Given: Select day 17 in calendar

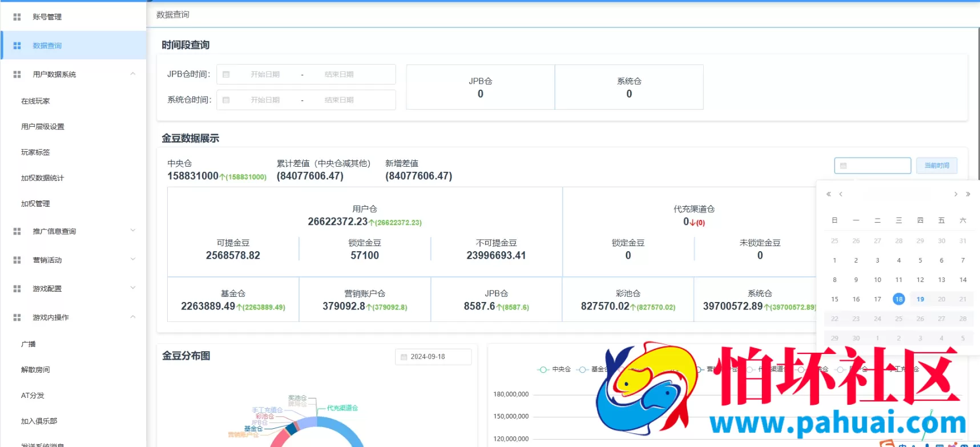Looking at the screenshot, I should pos(877,299).
